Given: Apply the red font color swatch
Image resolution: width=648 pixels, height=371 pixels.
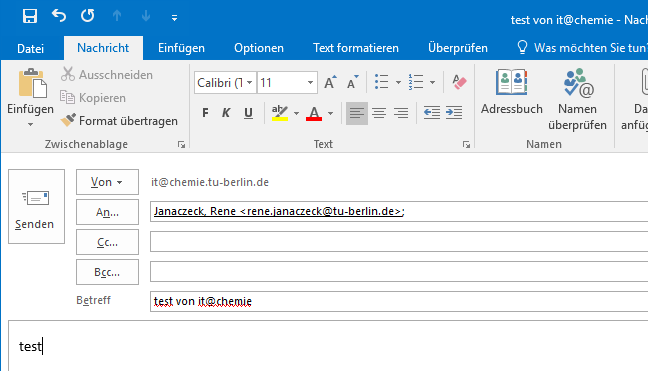Looking at the screenshot, I should [314, 113].
